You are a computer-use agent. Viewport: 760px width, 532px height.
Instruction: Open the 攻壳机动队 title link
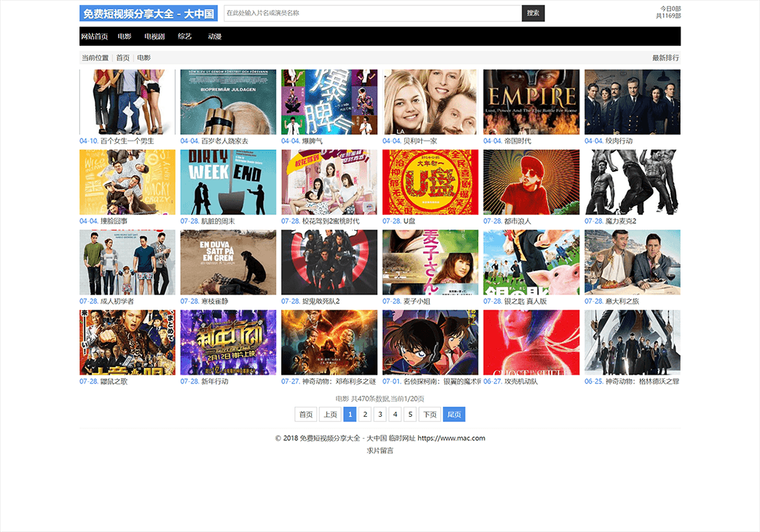tap(520, 381)
